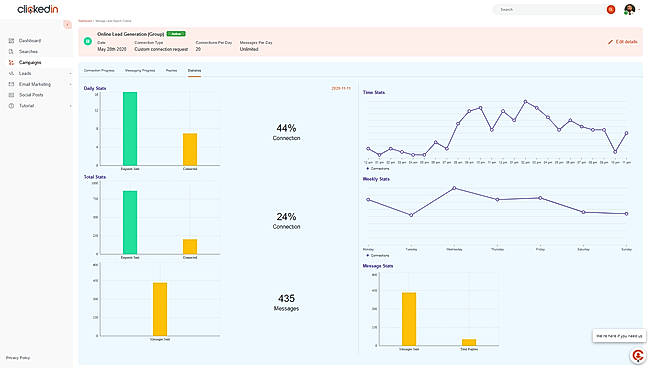Click the "We're here if you need us" chat bubble
The height and width of the screenshot is (368, 654).
pos(619,336)
